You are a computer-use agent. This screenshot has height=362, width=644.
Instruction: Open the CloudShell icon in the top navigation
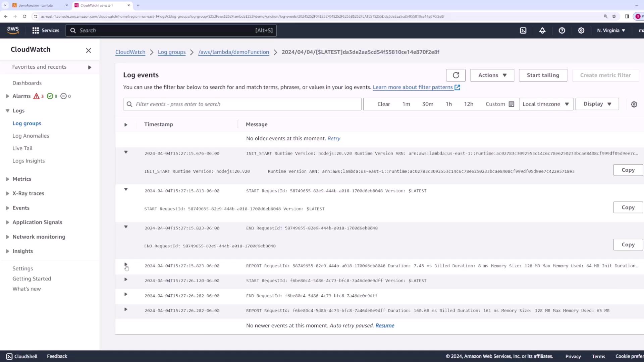(523, 31)
